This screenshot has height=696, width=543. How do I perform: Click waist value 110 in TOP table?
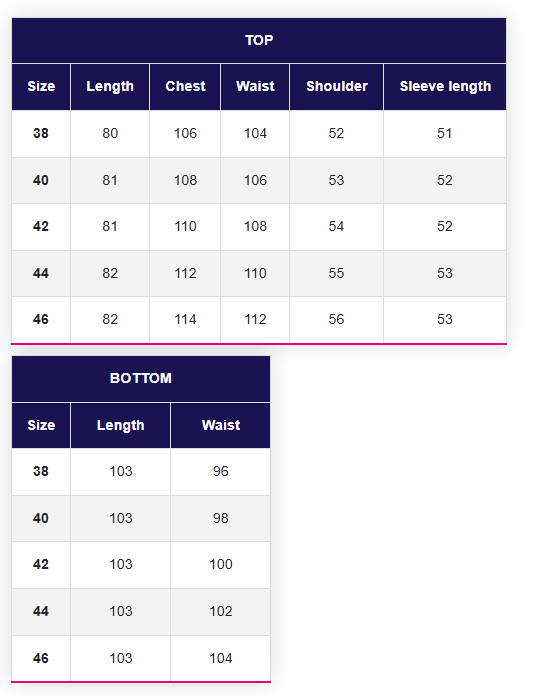click(255, 273)
